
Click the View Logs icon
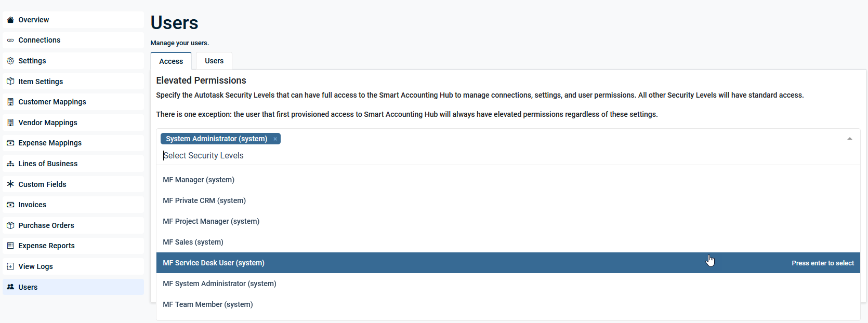click(10, 266)
